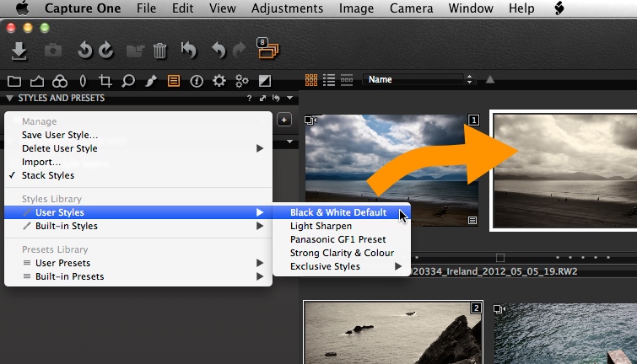The image size is (637, 364).
Task: Click the Redo arrow icon
Action: click(240, 51)
